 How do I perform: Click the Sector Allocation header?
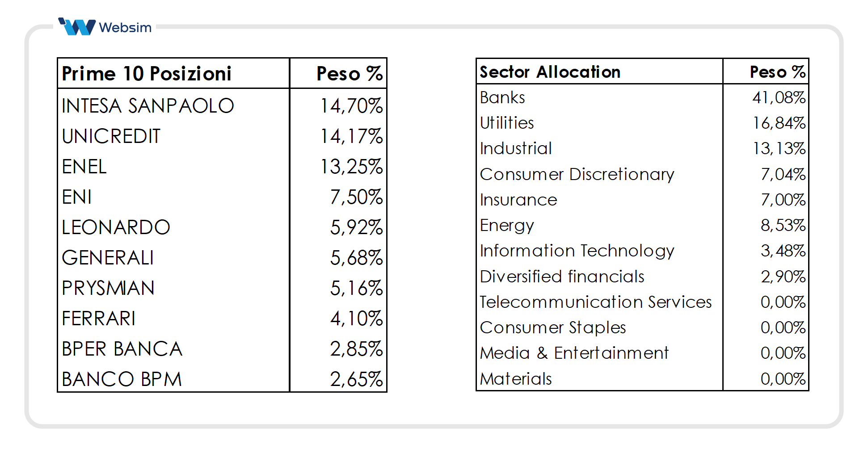click(550, 72)
